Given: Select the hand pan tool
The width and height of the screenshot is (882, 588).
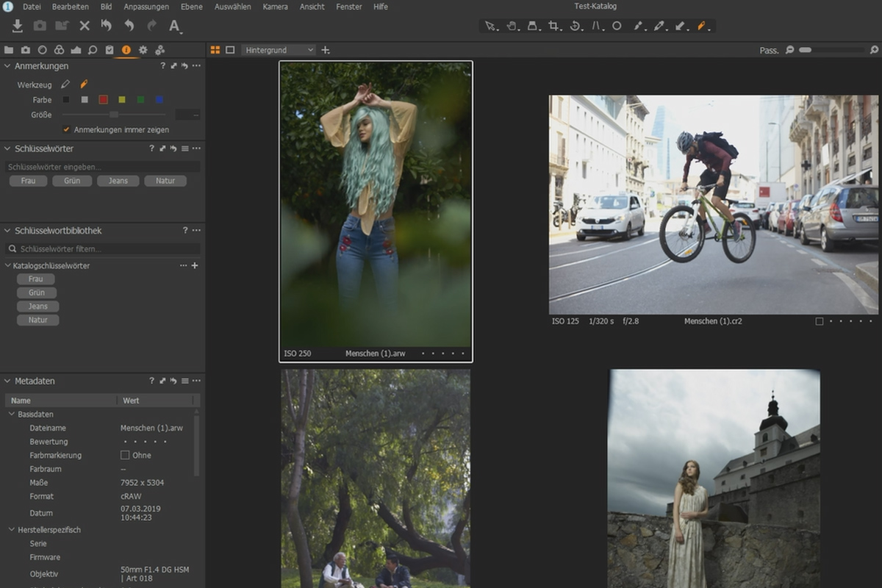Looking at the screenshot, I should (512, 26).
